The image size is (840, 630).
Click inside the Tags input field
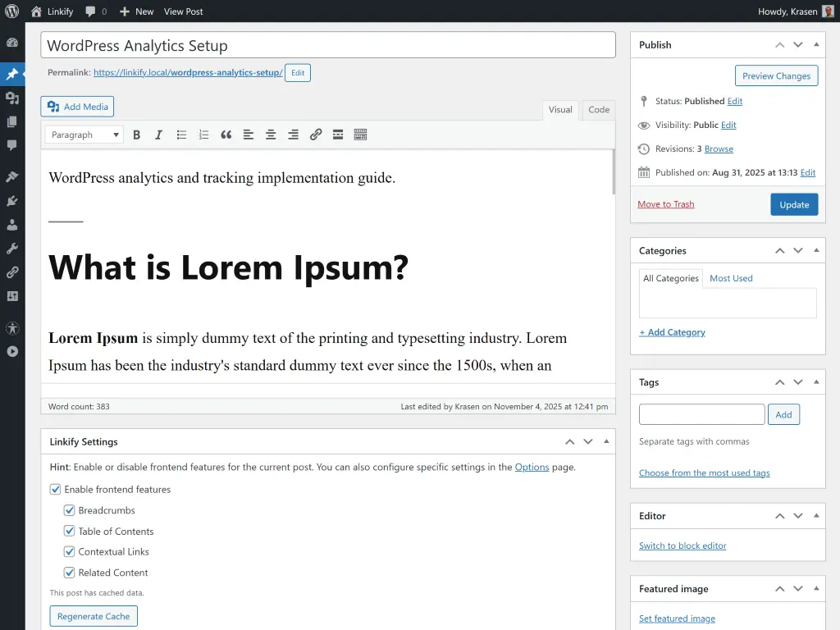(701, 414)
